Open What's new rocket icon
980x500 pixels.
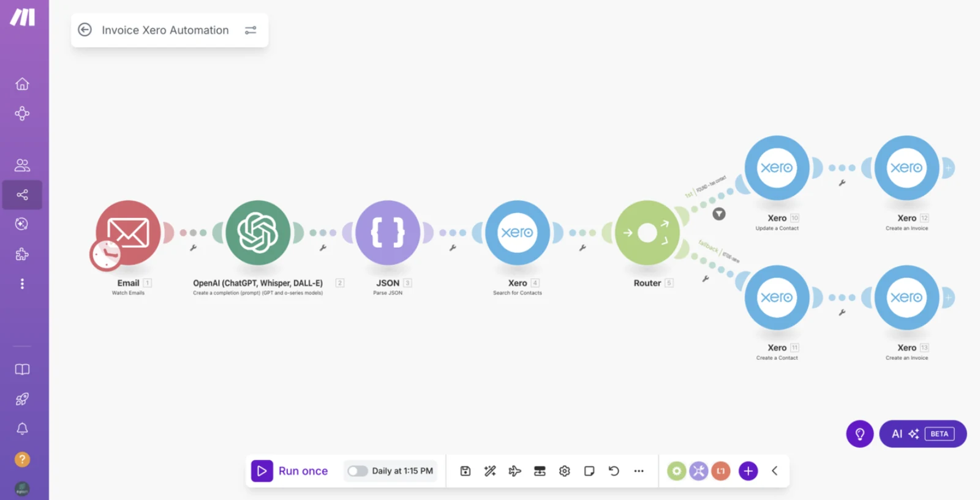pyautogui.click(x=22, y=399)
